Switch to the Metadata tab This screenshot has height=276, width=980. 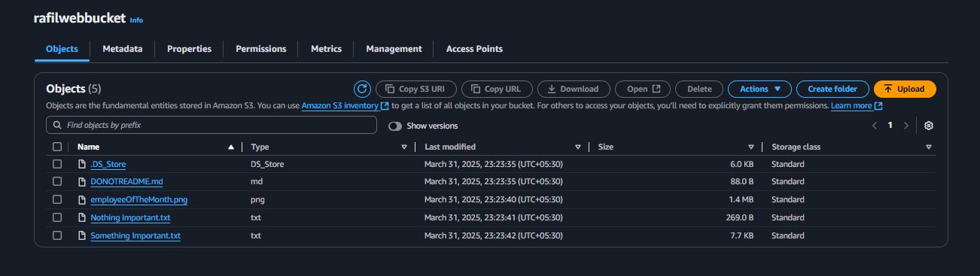[123, 49]
